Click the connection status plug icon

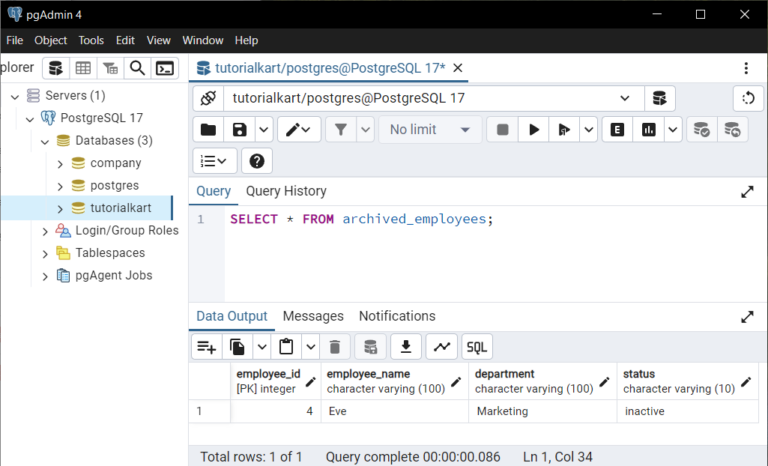208,98
